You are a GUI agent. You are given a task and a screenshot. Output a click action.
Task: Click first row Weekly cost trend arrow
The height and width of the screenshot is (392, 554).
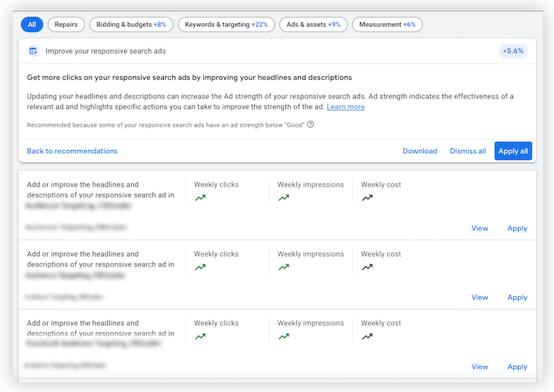click(367, 198)
